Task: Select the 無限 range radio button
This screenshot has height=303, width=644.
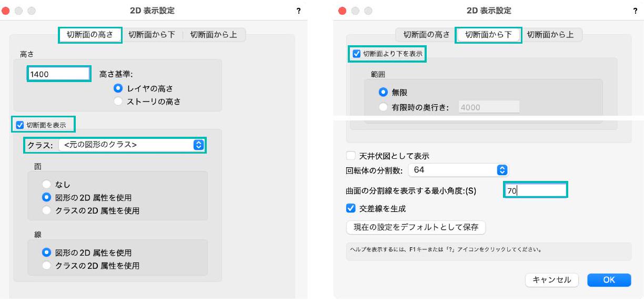Action: coord(384,92)
